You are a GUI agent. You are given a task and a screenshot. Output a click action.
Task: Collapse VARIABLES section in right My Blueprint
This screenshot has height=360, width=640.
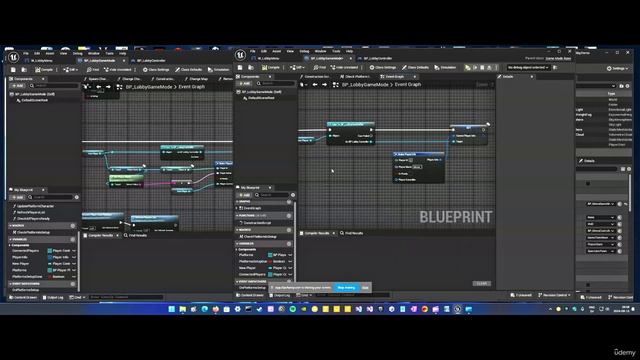(x=238, y=244)
